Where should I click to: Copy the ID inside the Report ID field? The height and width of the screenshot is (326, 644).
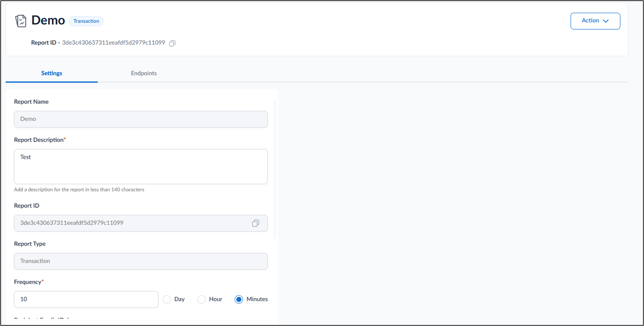[x=255, y=223]
